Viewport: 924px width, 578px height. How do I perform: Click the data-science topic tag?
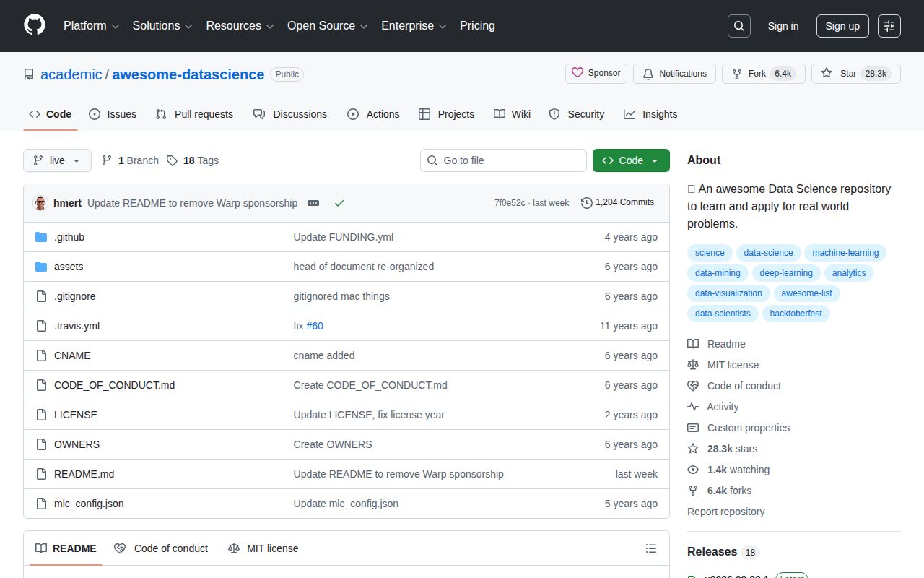point(767,252)
